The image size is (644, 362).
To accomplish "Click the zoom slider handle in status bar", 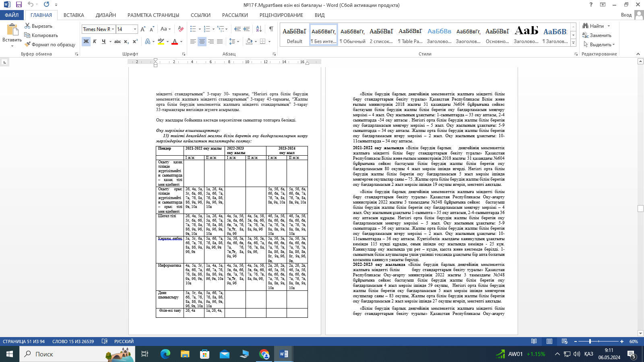I will 590,341.
